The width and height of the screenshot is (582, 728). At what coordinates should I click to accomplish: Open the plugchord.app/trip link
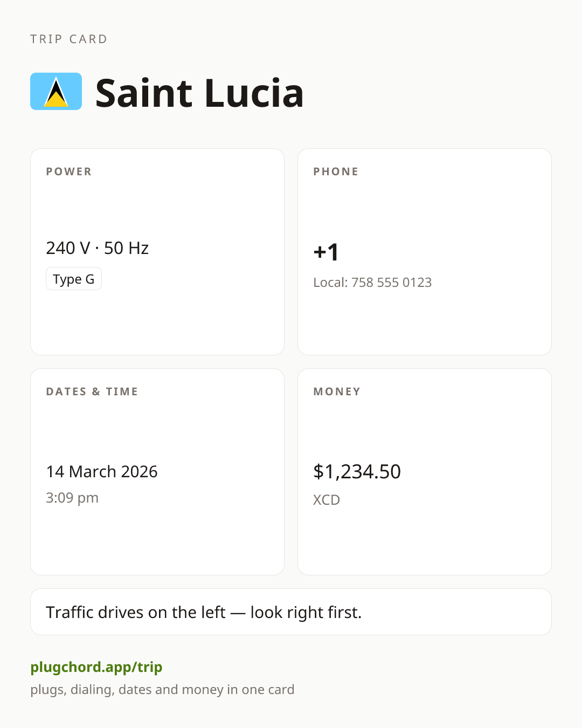(x=96, y=667)
